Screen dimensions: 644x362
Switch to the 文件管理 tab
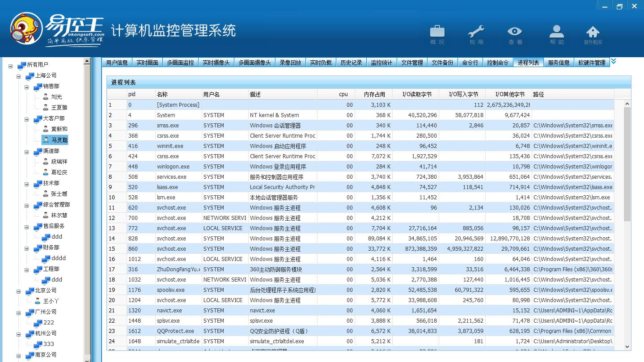412,63
